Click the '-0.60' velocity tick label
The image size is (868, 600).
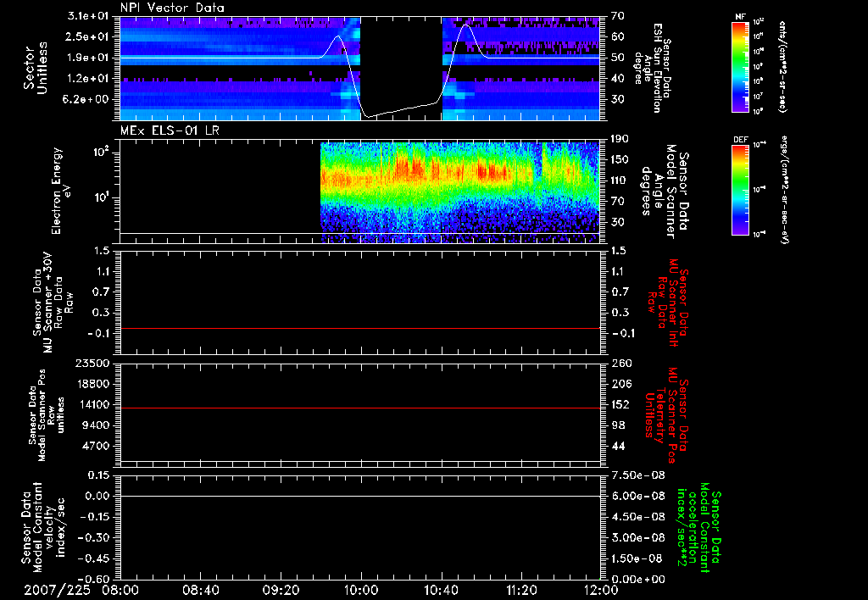click(93, 579)
